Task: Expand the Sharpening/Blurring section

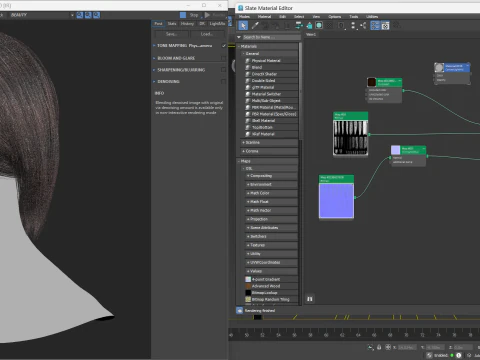Action: point(154,70)
